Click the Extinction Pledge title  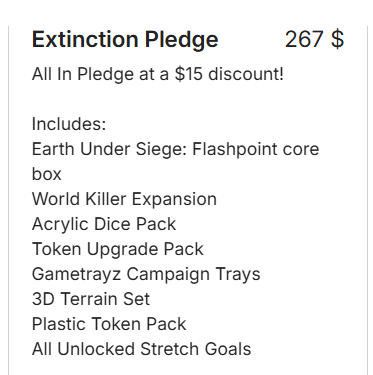point(125,40)
